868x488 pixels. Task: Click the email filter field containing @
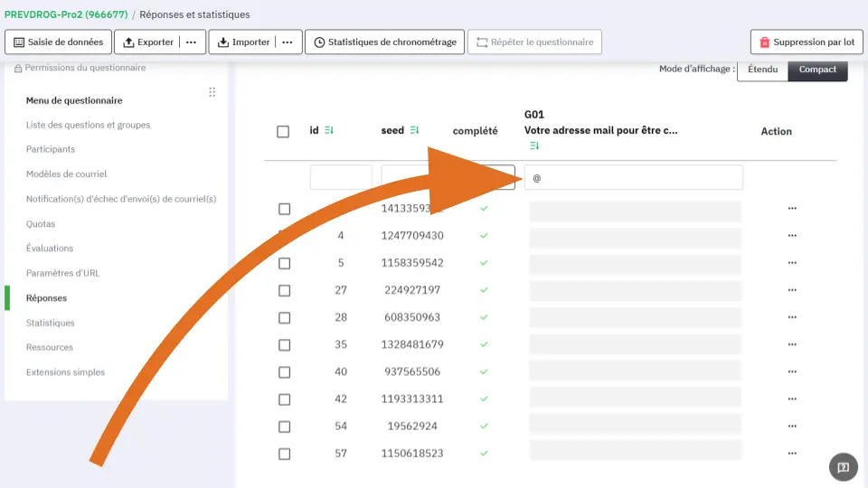pos(633,178)
